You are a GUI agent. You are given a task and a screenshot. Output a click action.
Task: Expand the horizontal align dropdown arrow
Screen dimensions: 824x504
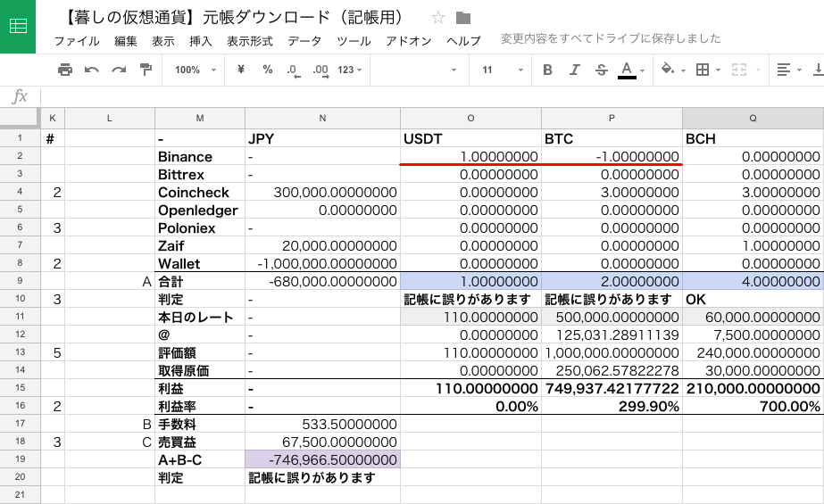pyautogui.click(x=799, y=70)
